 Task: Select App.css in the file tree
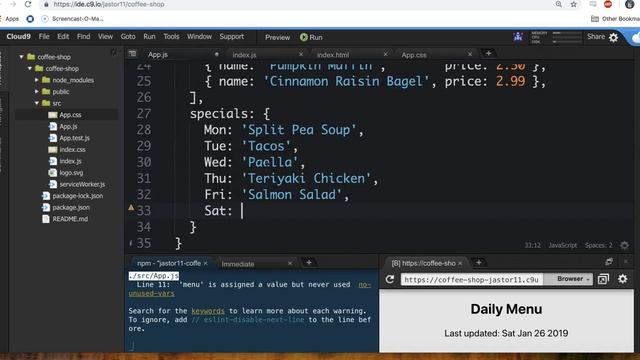(x=70, y=115)
